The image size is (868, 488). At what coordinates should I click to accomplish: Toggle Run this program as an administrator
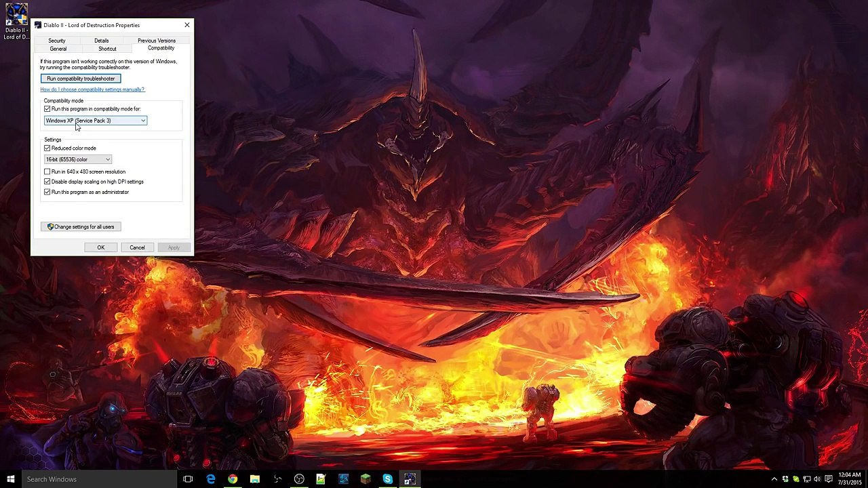(x=47, y=192)
